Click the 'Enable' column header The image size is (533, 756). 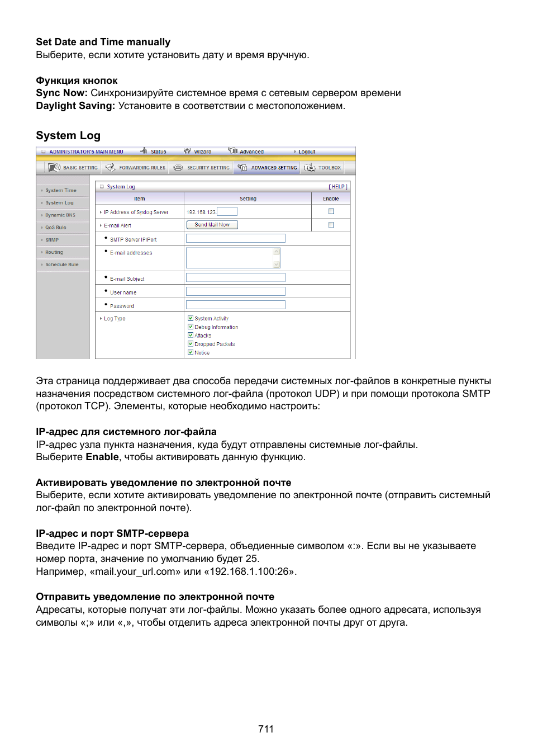pyautogui.click(x=331, y=199)
